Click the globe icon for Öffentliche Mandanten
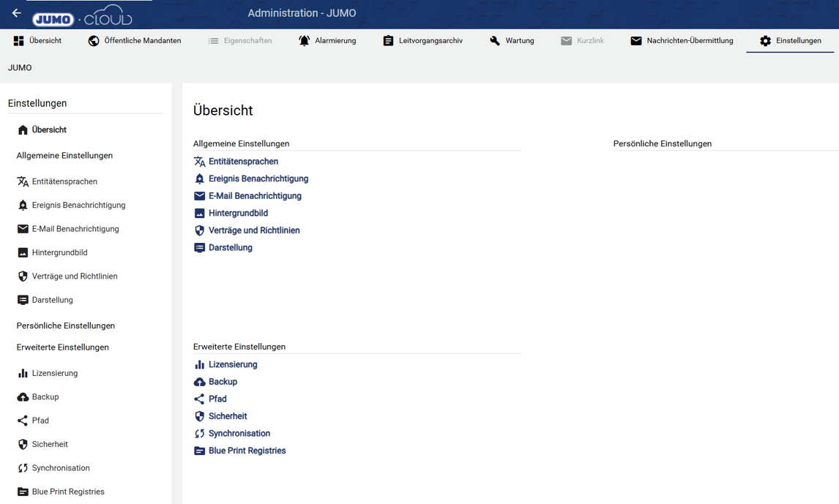This screenshot has height=504, width=839. click(x=94, y=41)
